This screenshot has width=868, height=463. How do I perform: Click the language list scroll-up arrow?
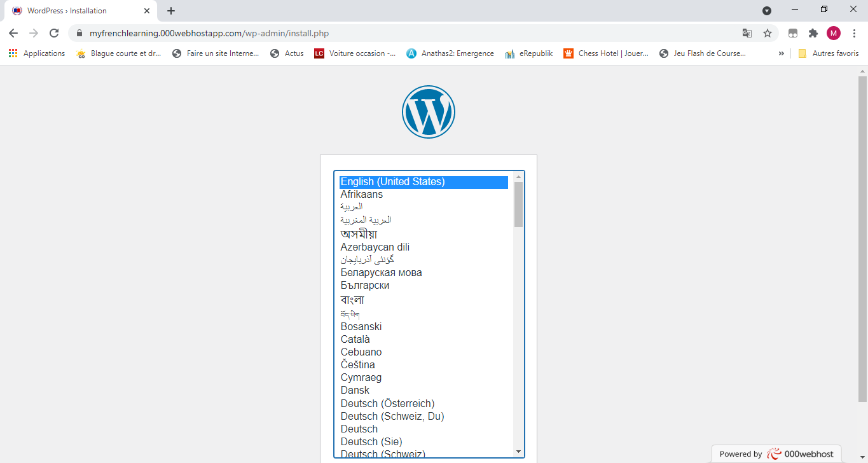(x=518, y=177)
